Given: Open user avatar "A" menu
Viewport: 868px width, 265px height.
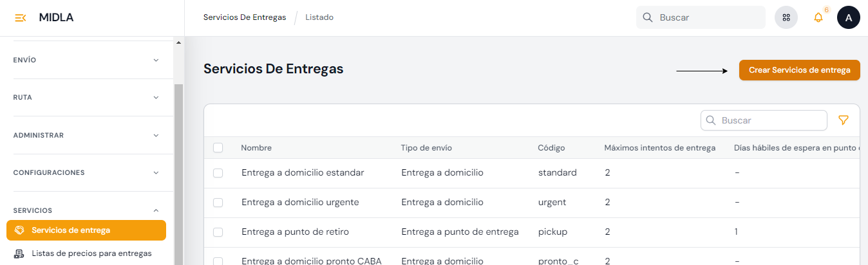Looking at the screenshot, I should (x=848, y=17).
